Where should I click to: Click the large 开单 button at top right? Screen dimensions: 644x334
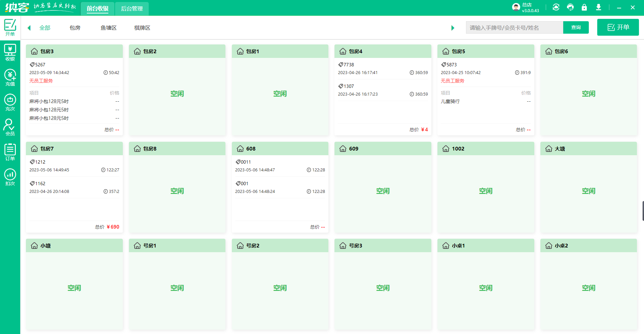618,27
